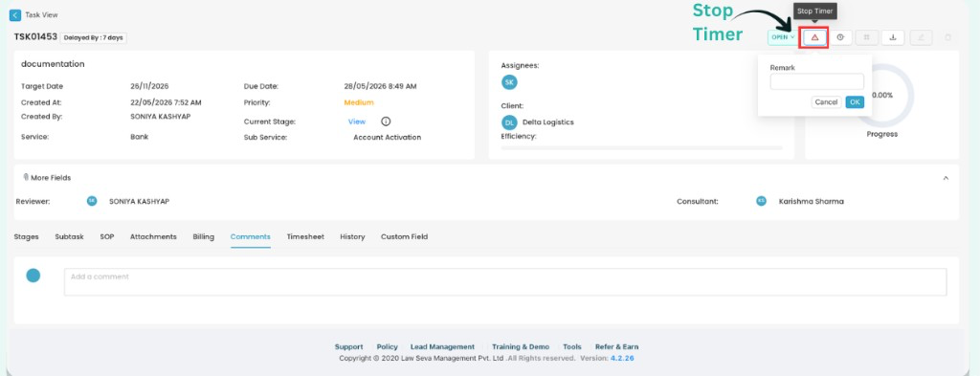Open the Lead Management footer link
Screen dimensions: 980x376
(442, 346)
